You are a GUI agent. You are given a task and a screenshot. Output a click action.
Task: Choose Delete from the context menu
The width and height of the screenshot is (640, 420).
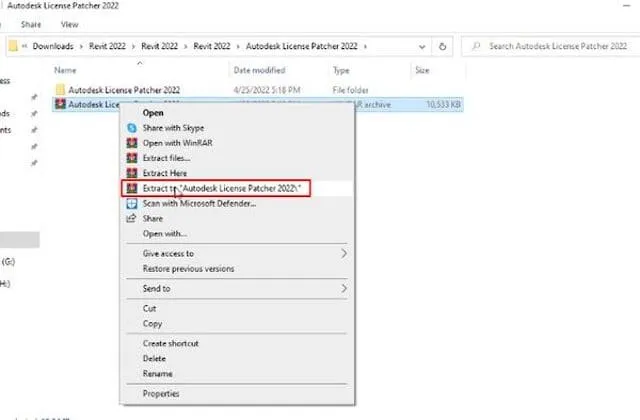pyautogui.click(x=154, y=358)
